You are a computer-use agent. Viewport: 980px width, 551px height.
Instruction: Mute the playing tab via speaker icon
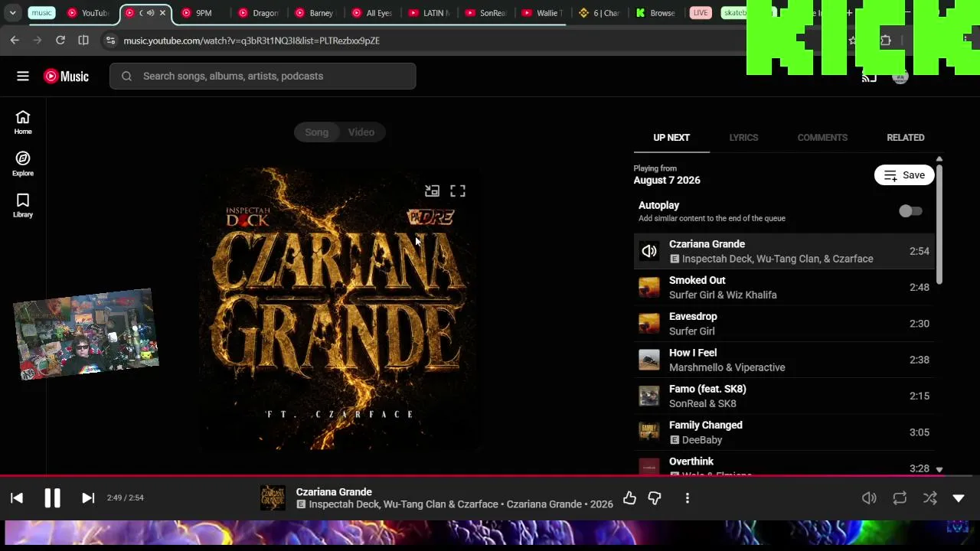[x=150, y=13]
